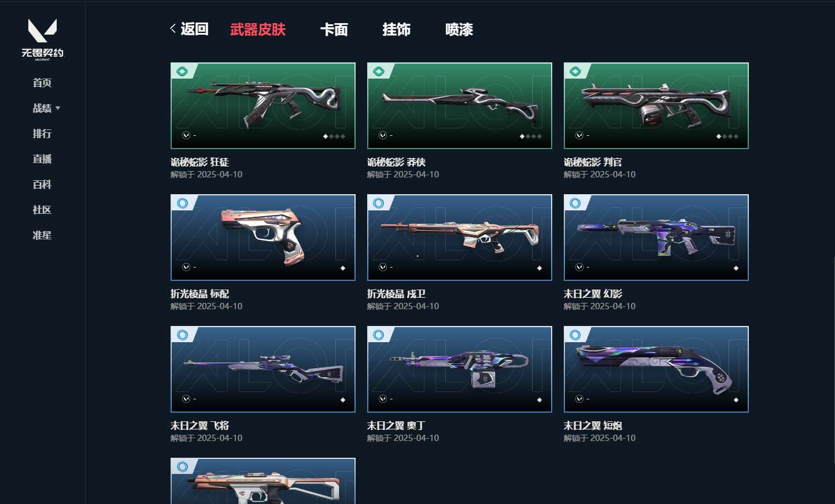Open 排行 rankings page
Viewport: 835px width, 504px height.
pyautogui.click(x=42, y=134)
